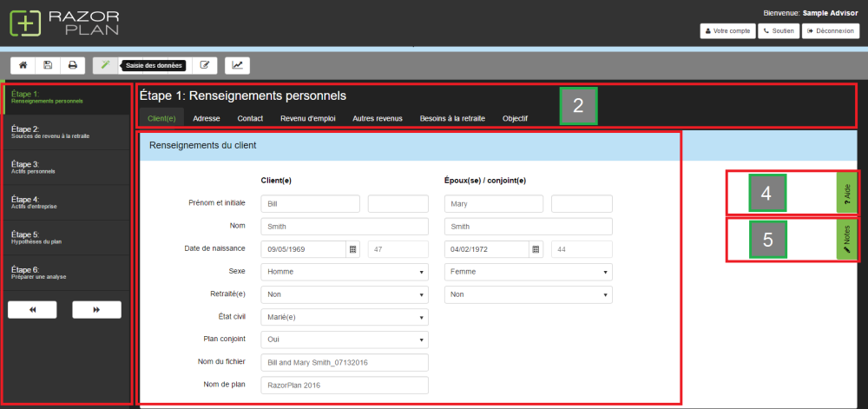Switch to the Contact tab
This screenshot has height=409, width=868.
point(250,118)
